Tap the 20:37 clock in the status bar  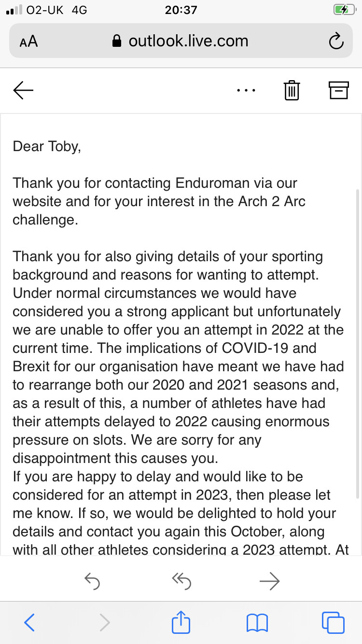[181, 10]
